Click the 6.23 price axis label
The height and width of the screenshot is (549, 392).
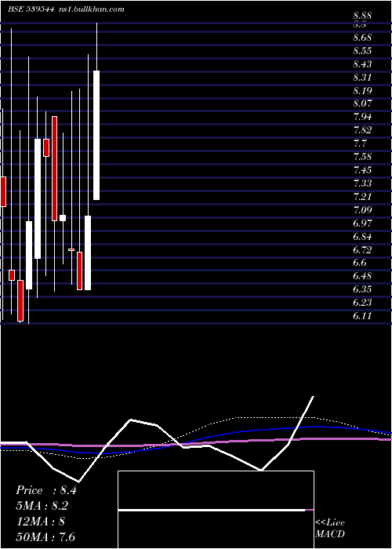click(x=362, y=303)
